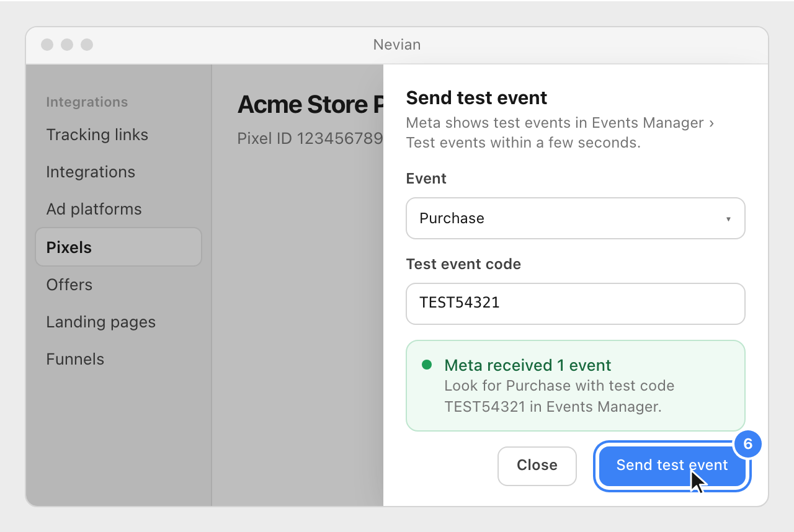Click the "Acme Store P" page heading

(310, 105)
